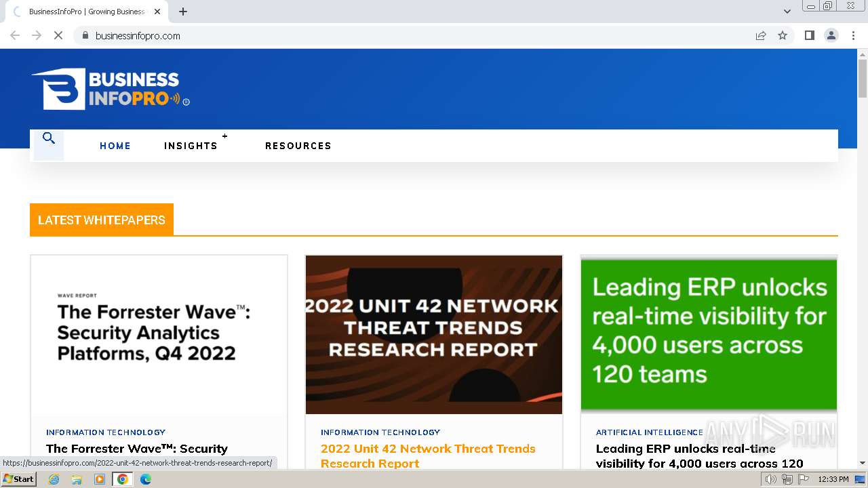This screenshot has height=488, width=868.
Task: Select the Chrome taskbar icon
Action: (123, 479)
